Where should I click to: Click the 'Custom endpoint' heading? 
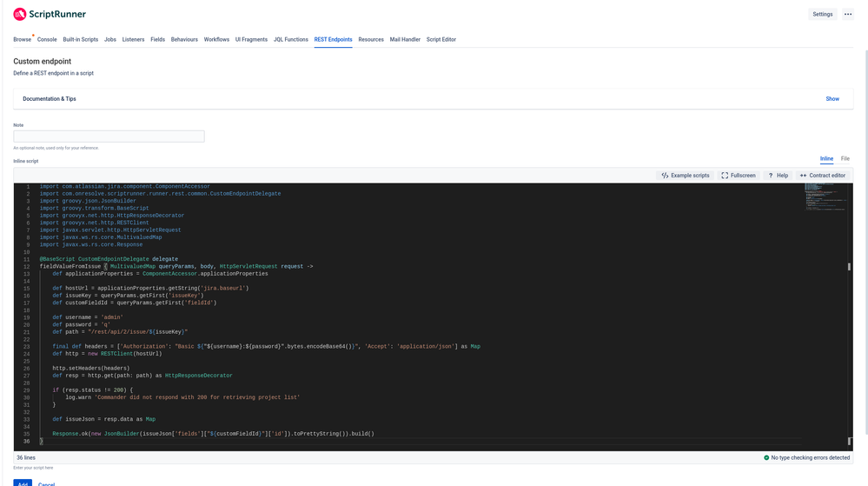(42, 62)
